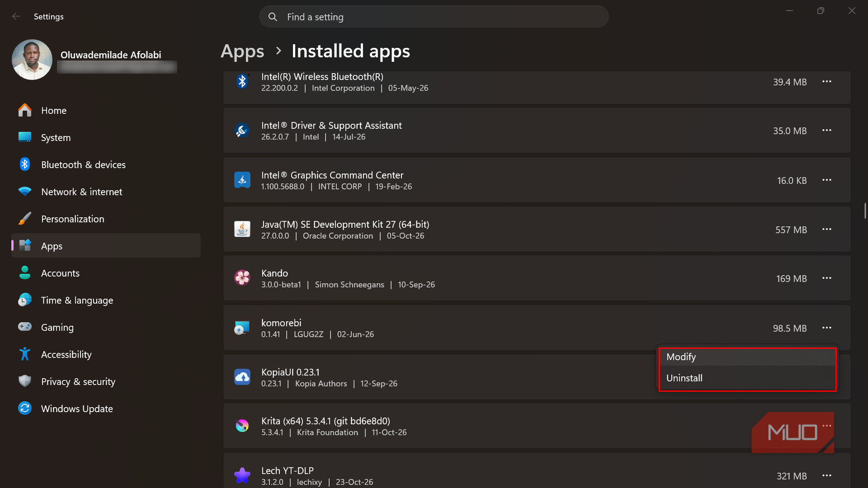Click the "Krita (x64) 5.3.4.1 (git bd6e8d0)" title
Screen dimensions: 868x488
tap(326, 421)
